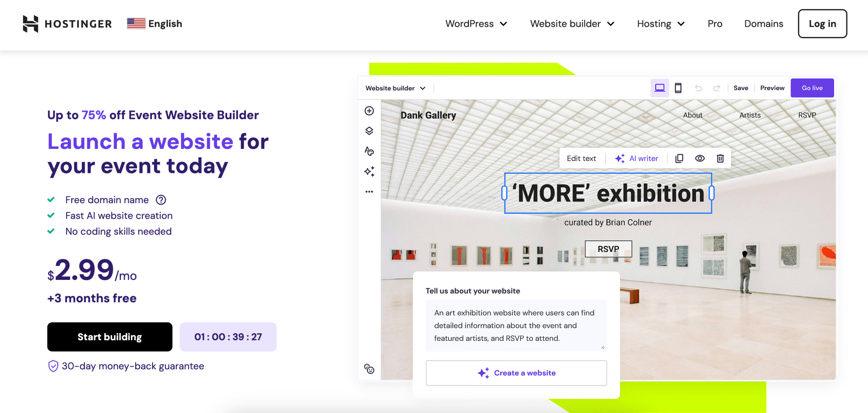This screenshot has height=413, width=868.
Task: Duplicate the selected text element via copy icon
Action: coord(679,158)
